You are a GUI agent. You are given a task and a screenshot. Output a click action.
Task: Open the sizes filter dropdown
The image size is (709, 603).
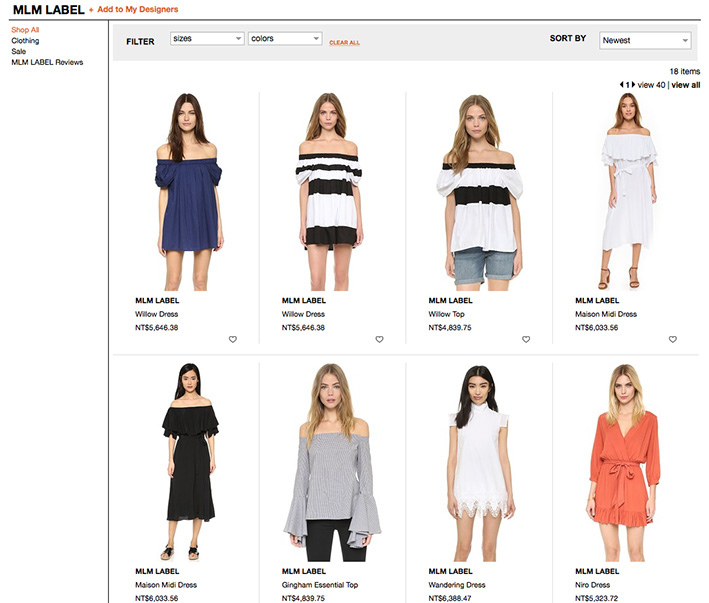click(207, 38)
